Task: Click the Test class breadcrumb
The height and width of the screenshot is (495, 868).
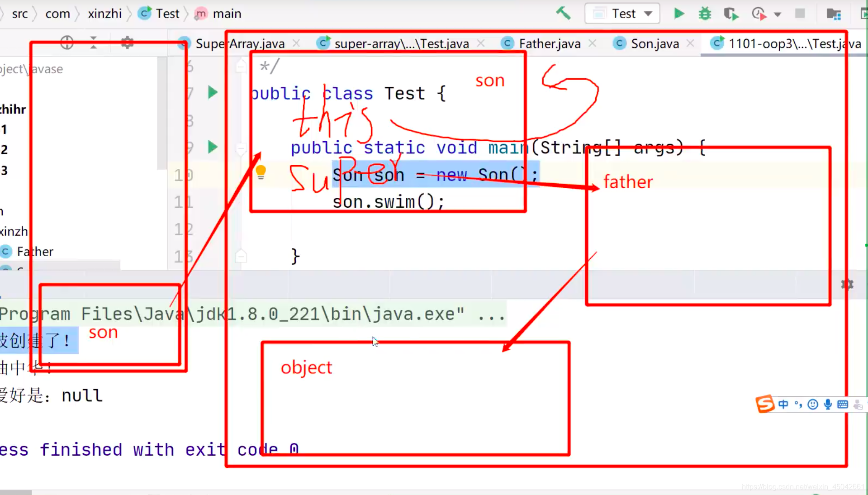Action: [159, 14]
